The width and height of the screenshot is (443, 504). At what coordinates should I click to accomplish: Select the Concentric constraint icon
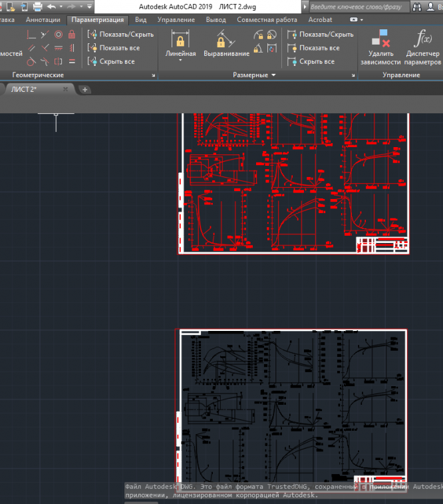(59, 35)
